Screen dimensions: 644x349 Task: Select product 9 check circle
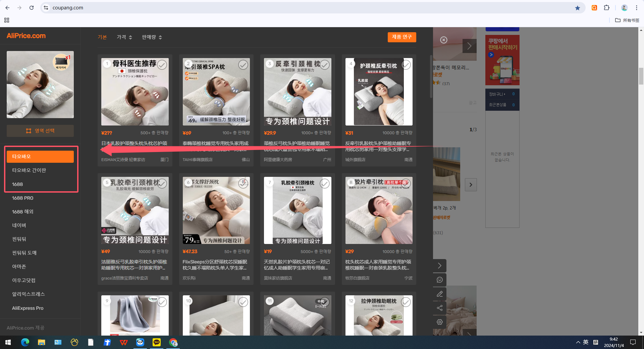tap(162, 302)
